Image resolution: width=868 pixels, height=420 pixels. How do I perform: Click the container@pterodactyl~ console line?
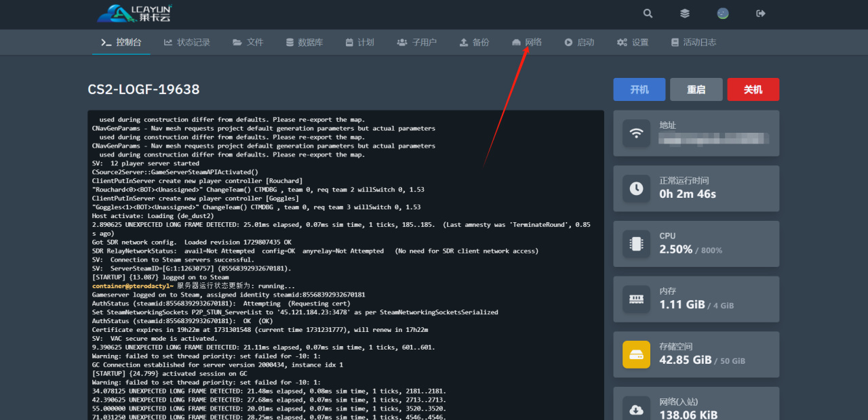coord(194,286)
